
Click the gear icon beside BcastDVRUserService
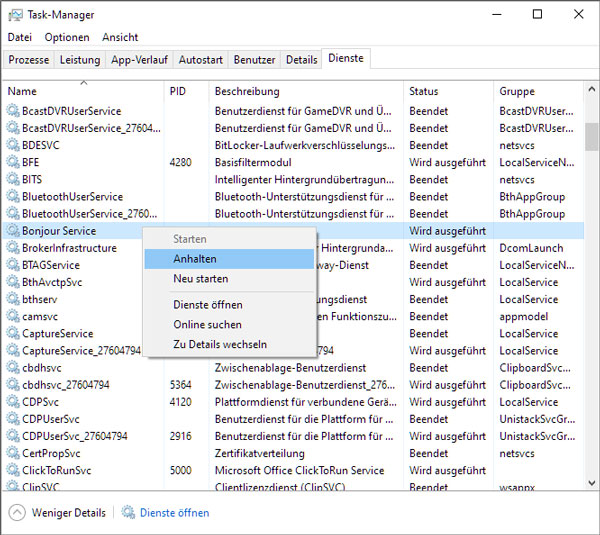coord(13,111)
